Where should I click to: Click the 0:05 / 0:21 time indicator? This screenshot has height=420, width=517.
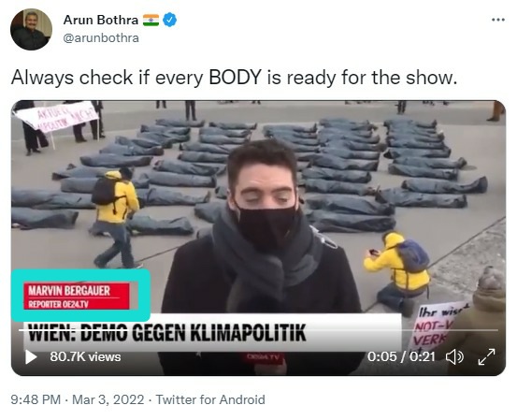[401, 356]
